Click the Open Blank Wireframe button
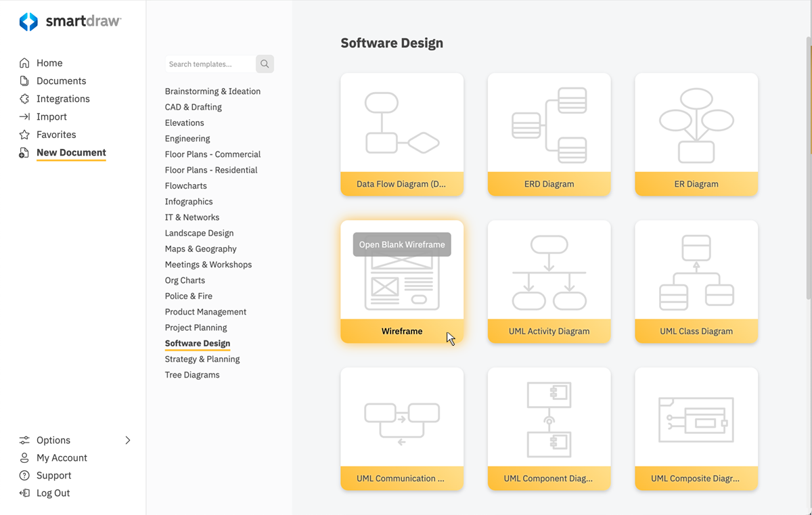The width and height of the screenshot is (812, 515). [x=401, y=244]
